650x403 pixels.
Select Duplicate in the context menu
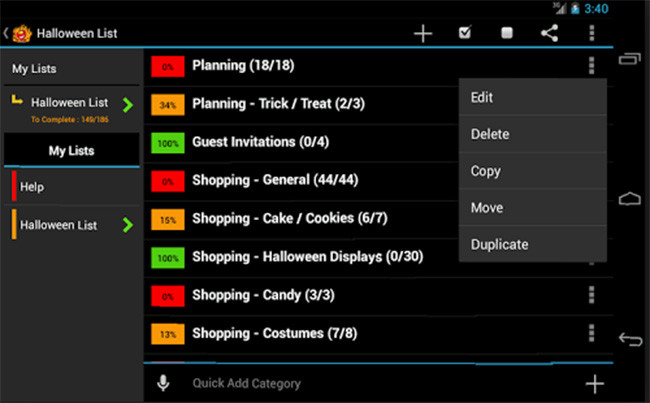click(x=499, y=244)
